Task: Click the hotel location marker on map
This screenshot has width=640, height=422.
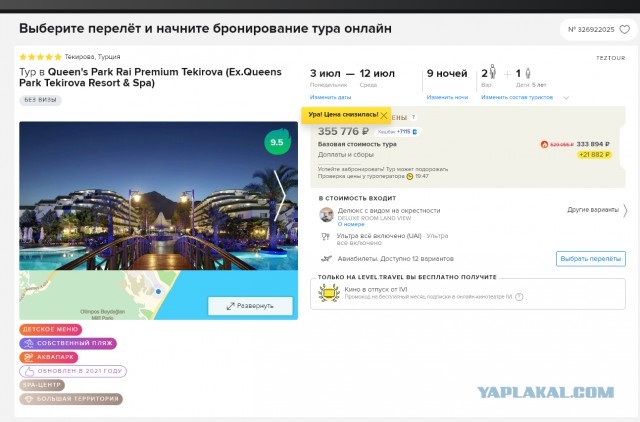Action: pyautogui.click(x=158, y=291)
